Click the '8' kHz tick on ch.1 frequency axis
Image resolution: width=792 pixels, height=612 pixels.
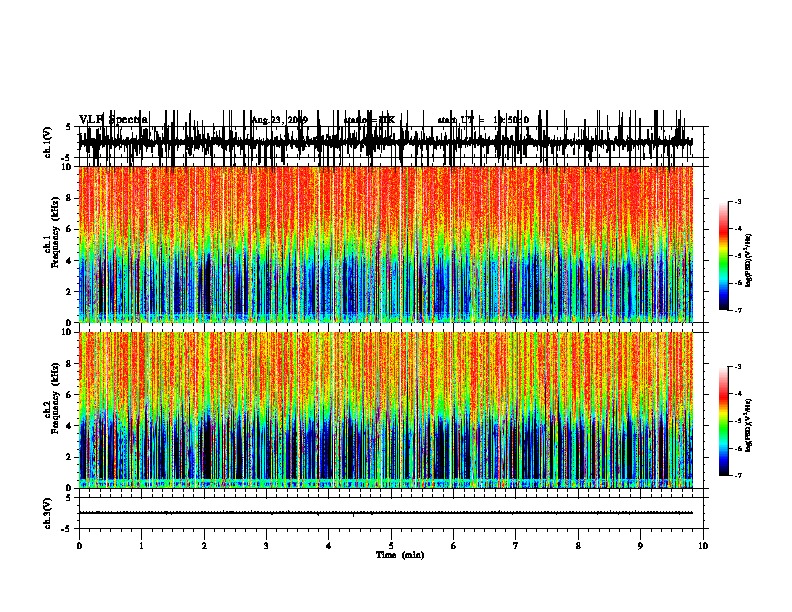[x=69, y=198]
